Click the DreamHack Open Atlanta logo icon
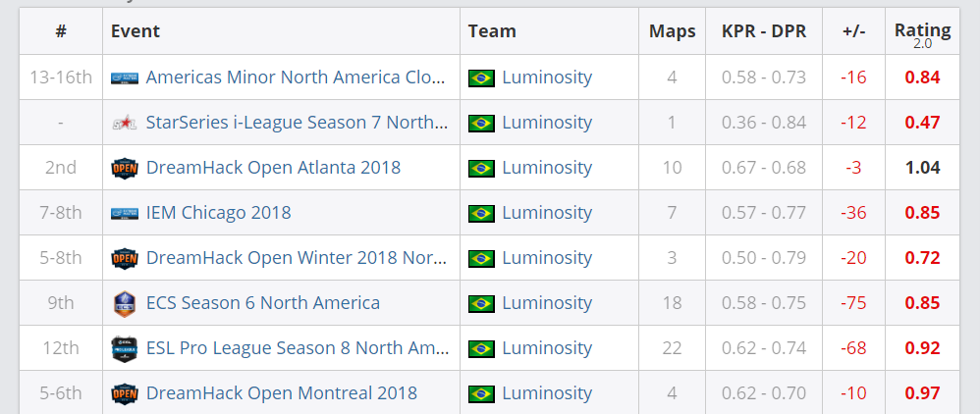This screenshot has height=414, width=980. [125, 168]
